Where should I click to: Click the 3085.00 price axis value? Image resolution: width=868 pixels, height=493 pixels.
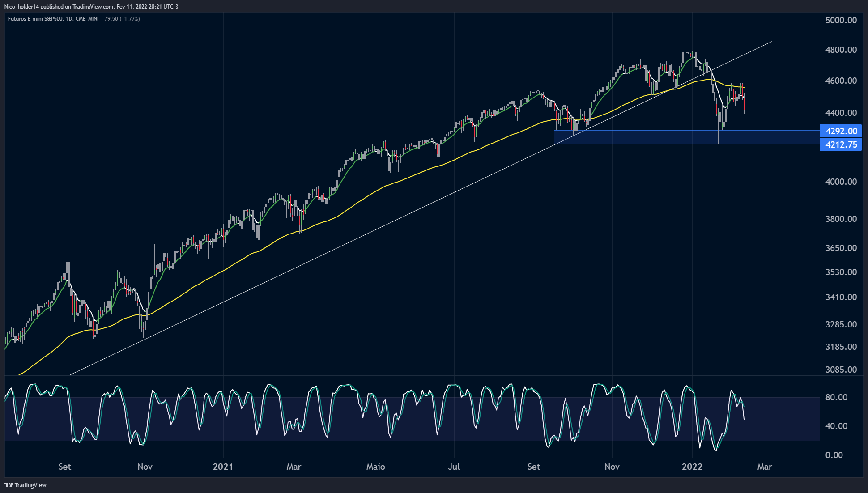pos(841,370)
